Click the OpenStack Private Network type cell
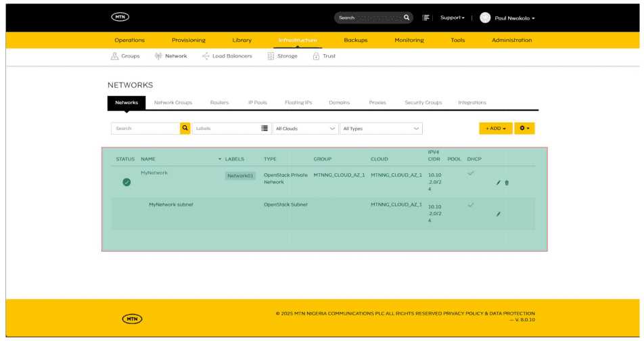 (x=285, y=179)
